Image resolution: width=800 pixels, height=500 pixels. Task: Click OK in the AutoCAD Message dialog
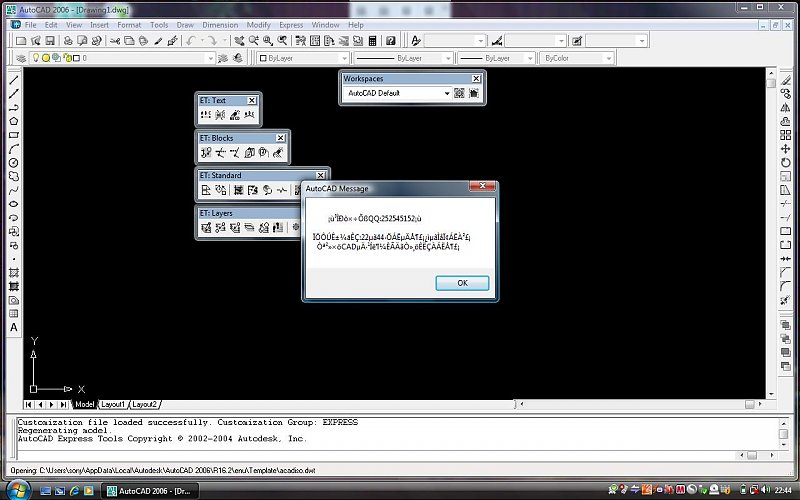click(462, 283)
